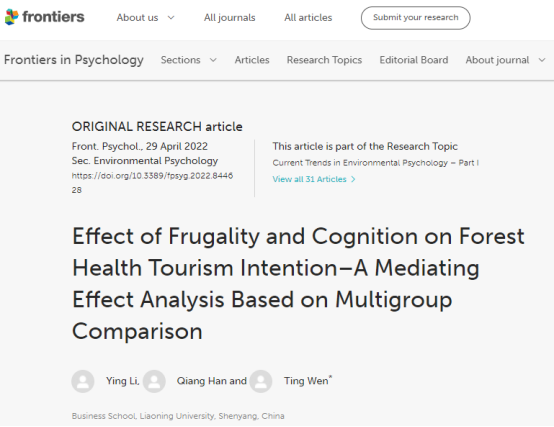Expand the Sections dropdown chevron

(213, 60)
